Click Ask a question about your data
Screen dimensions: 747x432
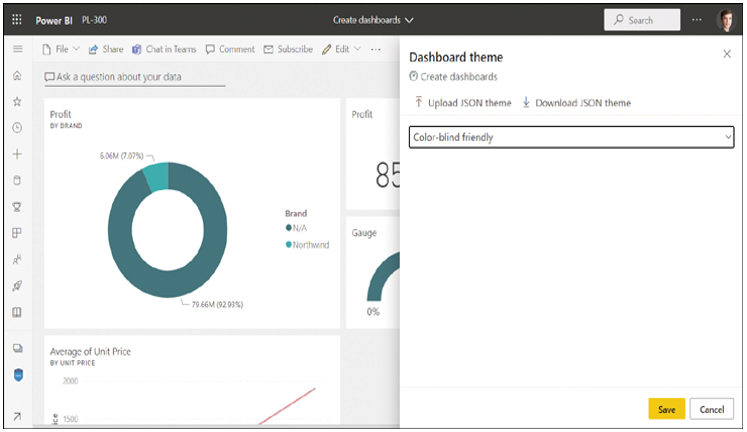(135, 77)
